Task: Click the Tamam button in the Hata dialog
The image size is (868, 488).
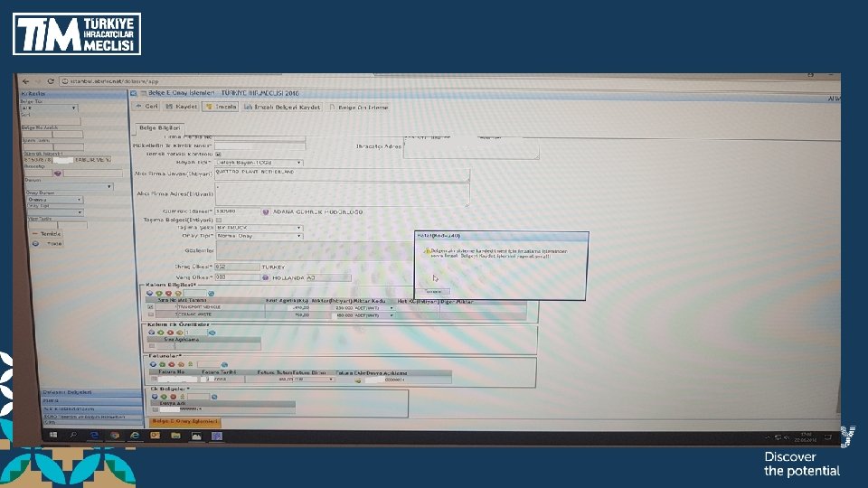Action: pos(434,292)
